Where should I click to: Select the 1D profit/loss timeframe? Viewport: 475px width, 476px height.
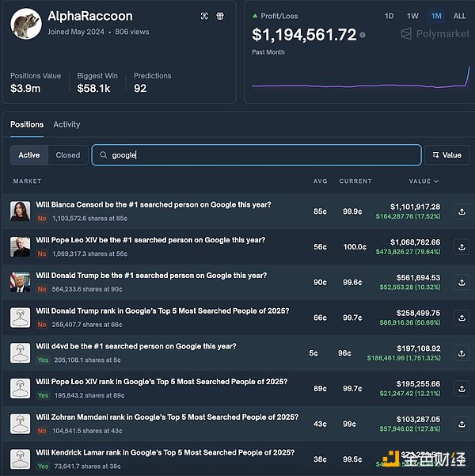tap(389, 16)
